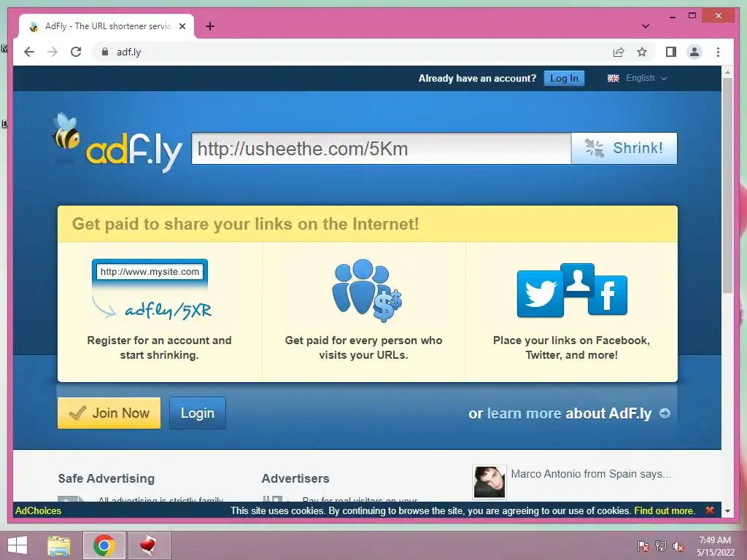Click 'Place your links on Facebook' text
The height and width of the screenshot is (560, 747).
coord(571,348)
